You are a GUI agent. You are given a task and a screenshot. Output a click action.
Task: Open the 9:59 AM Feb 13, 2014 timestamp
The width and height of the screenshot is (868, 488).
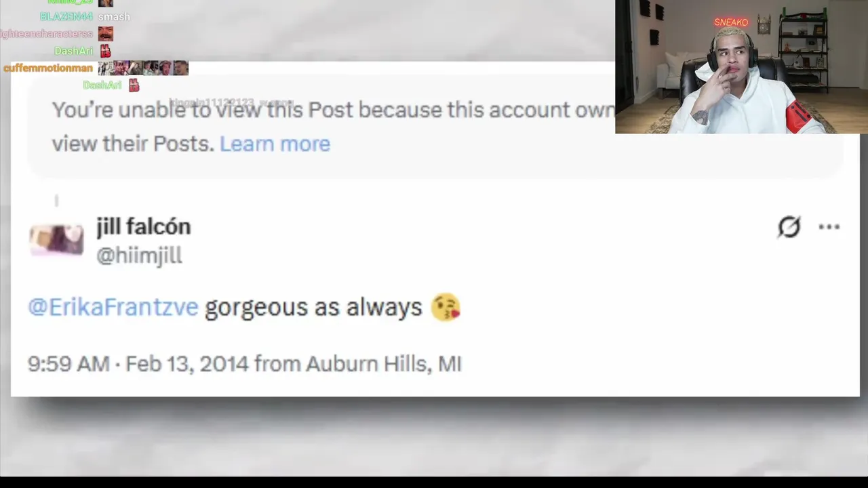(x=138, y=364)
